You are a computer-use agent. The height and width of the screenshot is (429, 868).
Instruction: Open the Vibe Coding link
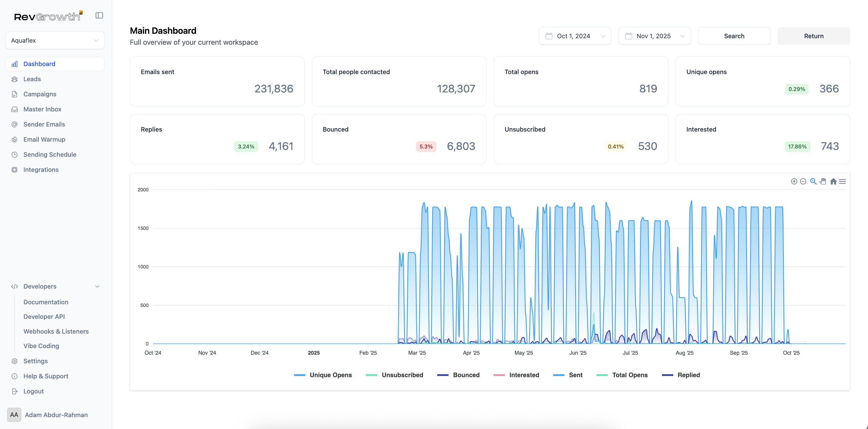41,346
